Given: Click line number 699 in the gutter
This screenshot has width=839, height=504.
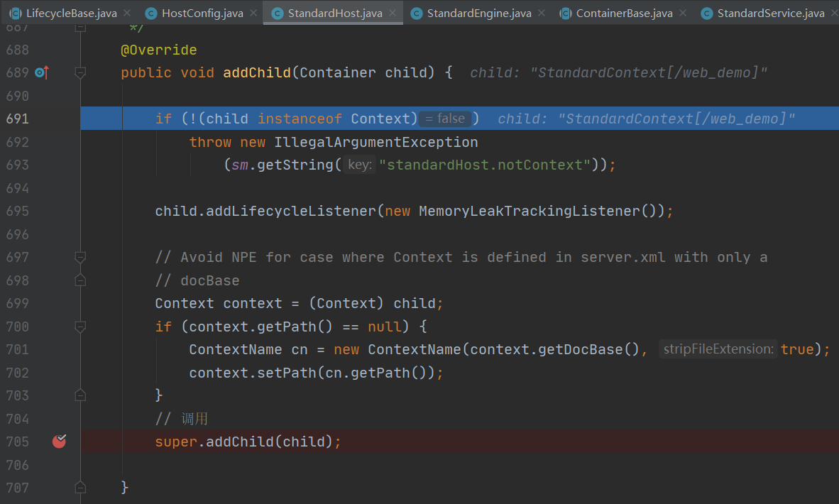Looking at the screenshot, I should [17, 303].
